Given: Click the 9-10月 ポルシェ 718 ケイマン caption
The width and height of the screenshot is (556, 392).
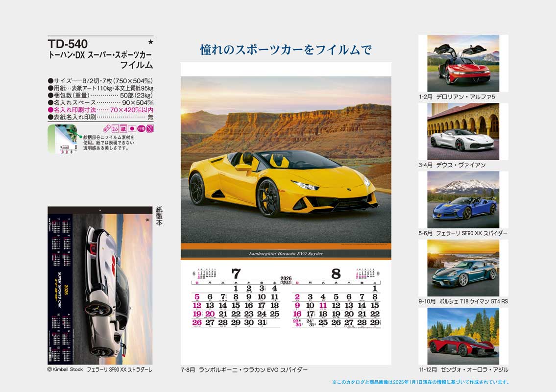Looking at the screenshot, I should click(x=463, y=301).
